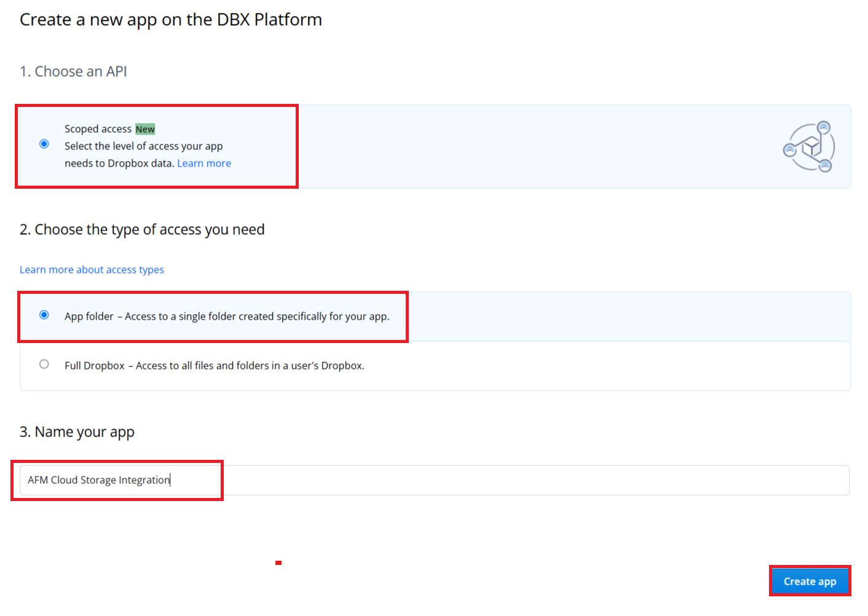Click 'Access to all files and folders' description
Image resolution: width=868 pixels, height=616 pixels.
250,366
